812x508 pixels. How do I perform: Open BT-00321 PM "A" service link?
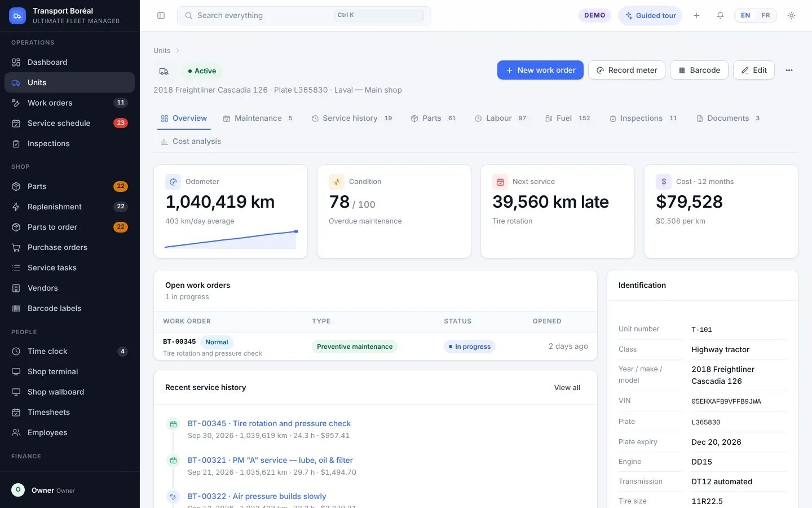point(270,460)
